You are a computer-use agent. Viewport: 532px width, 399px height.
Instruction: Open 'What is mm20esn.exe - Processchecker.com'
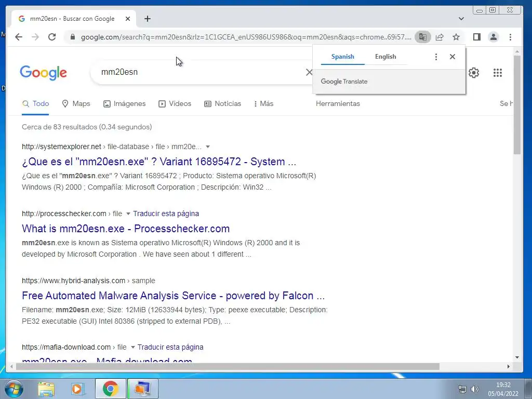126,229
